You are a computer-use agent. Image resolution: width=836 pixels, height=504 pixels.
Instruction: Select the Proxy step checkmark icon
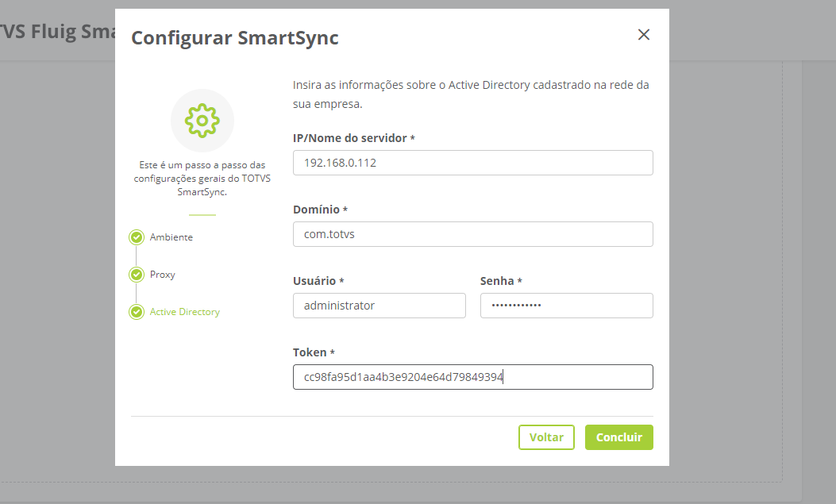point(137,275)
